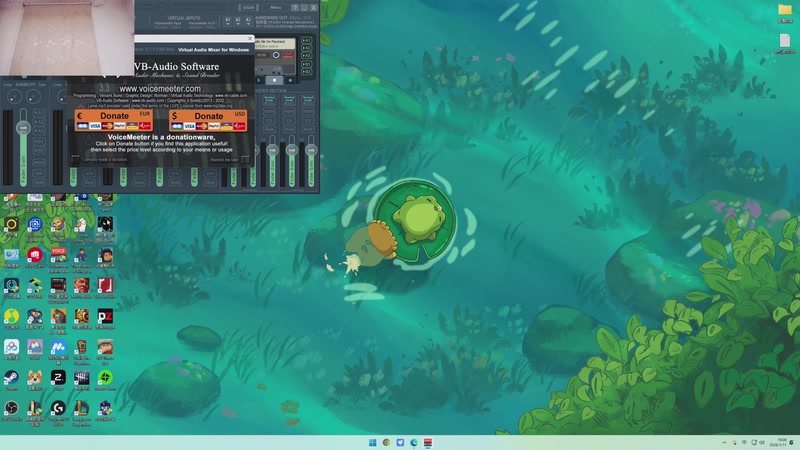The image size is (800, 450).
Task: Click the USD Donate button
Action: click(x=208, y=120)
